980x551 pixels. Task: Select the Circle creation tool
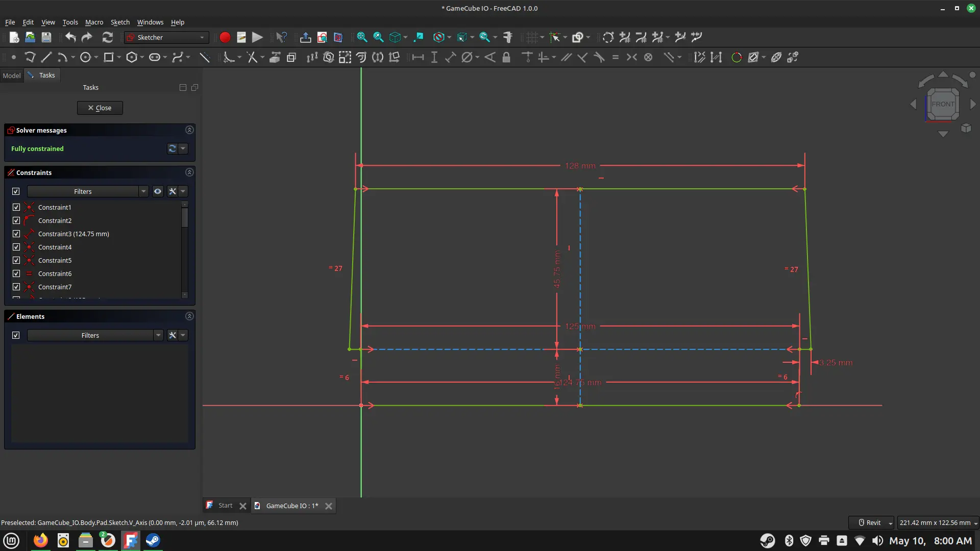[x=85, y=57]
